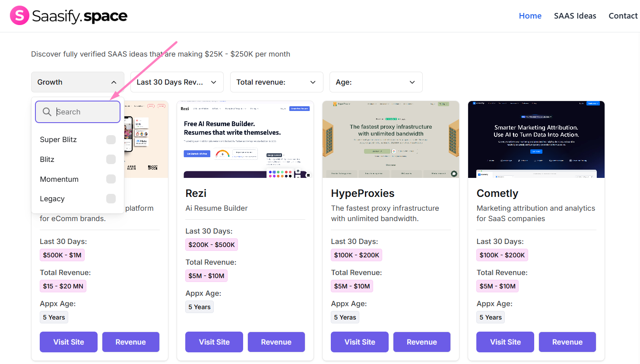Screen dimensions: 640x364
Task: Toggle the Momentum growth filter
Action: pyautogui.click(x=111, y=179)
